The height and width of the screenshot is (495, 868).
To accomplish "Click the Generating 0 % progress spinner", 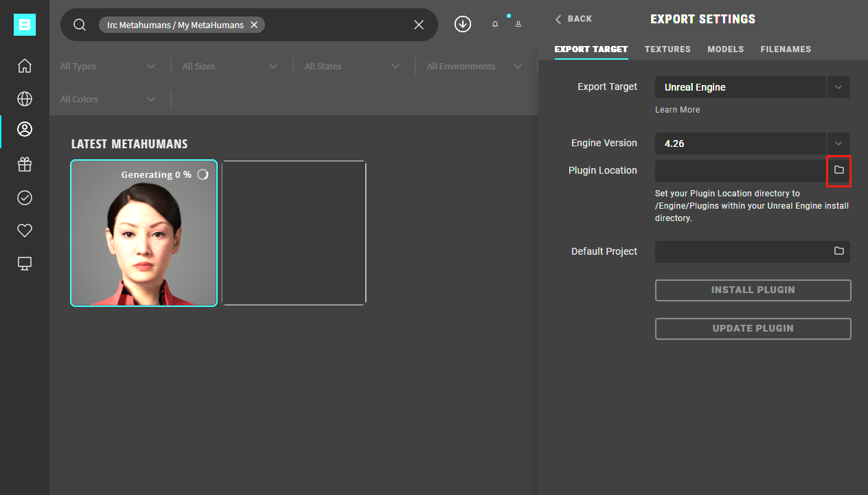I will pyautogui.click(x=203, y=174).
